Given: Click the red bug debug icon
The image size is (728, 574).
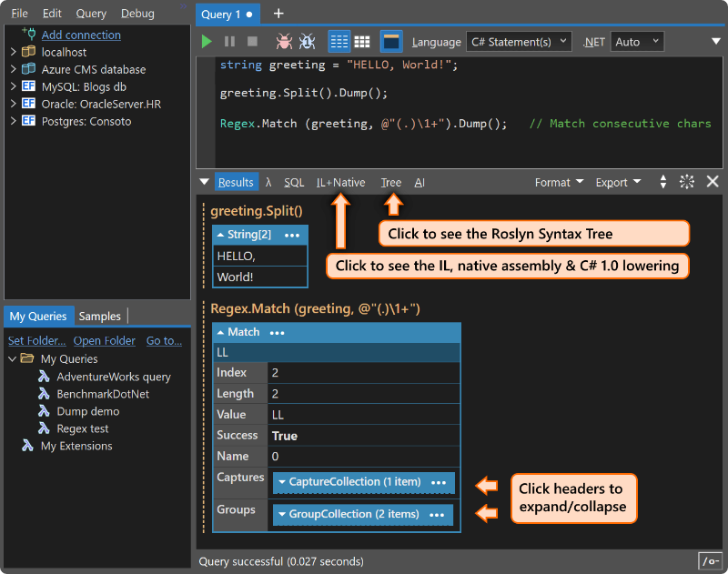Looking at the screenshot, I should click(284, 42).
